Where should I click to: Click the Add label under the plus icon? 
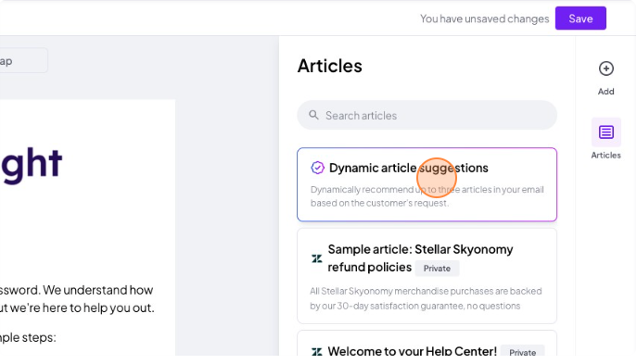(605, 92)
